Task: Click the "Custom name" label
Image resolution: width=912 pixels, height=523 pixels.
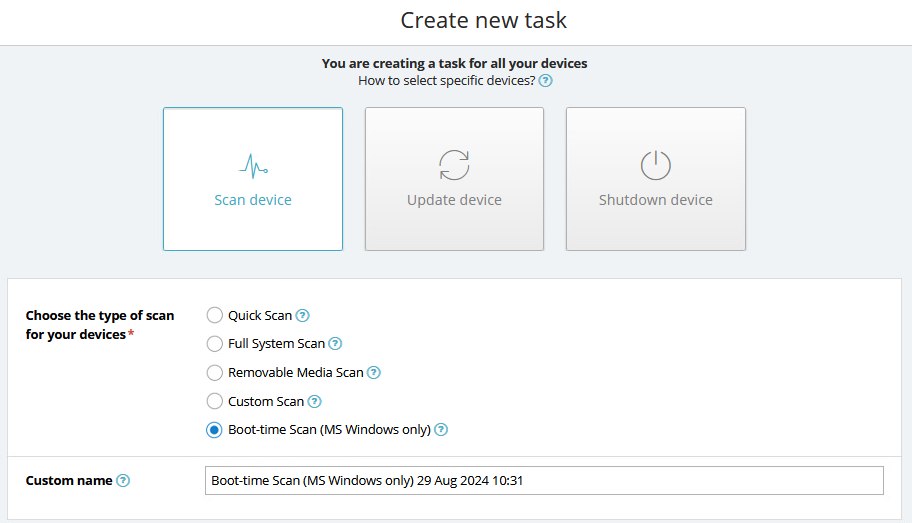Action: click(x=69, y=481)
